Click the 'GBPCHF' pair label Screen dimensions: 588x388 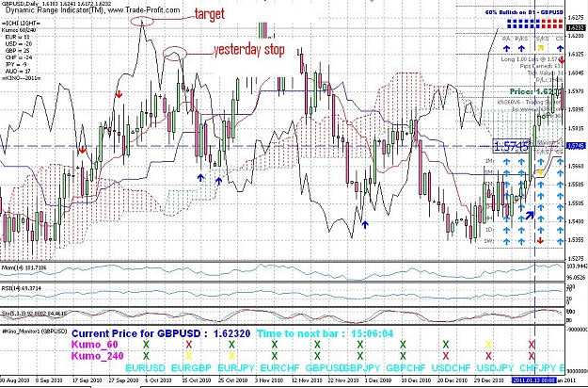(x=406, y=367)
